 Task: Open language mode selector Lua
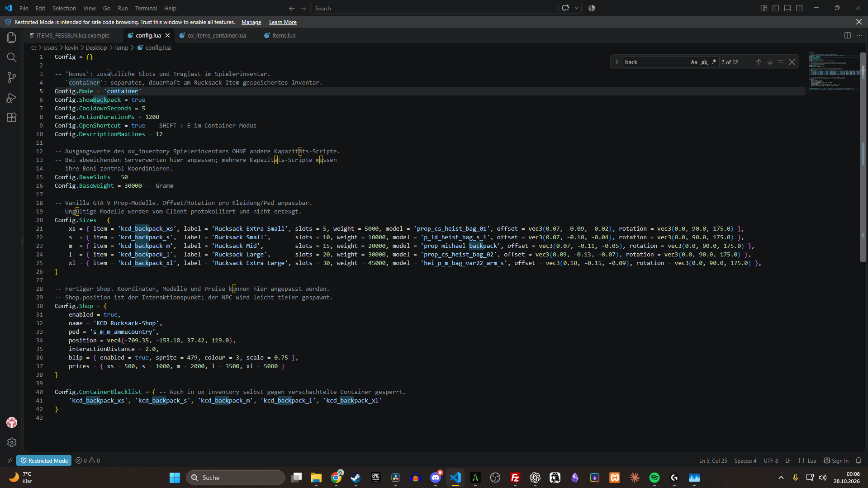[812, 460]
